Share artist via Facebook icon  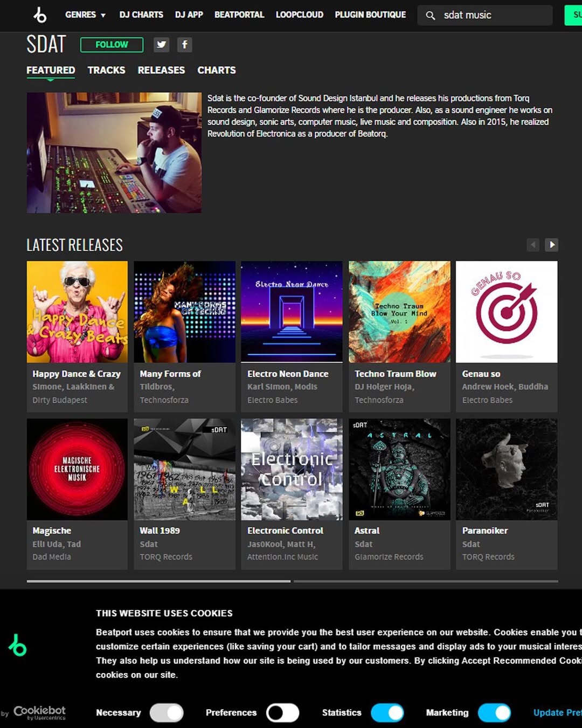click(x=184, y=45)
